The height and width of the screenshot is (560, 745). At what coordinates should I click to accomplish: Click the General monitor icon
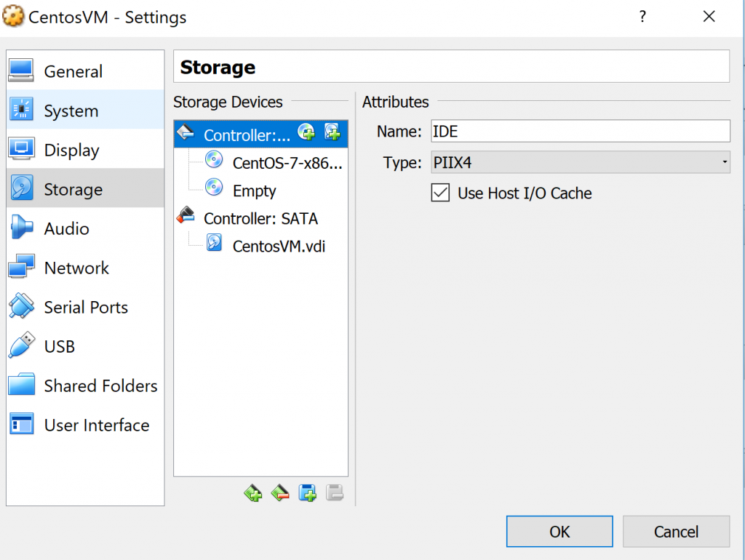click(21, 71)
